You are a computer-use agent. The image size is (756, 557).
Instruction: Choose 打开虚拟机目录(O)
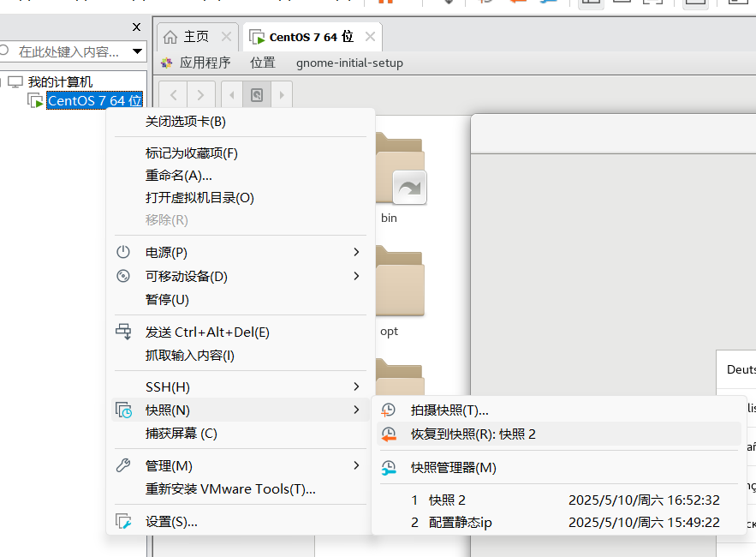[x=240, y=197]
